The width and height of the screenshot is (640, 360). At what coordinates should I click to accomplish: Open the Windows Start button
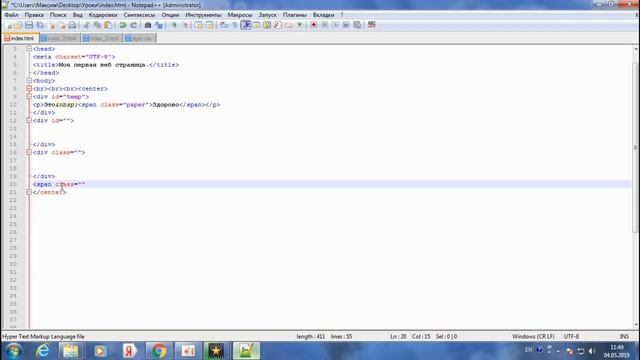coord(13,351)
